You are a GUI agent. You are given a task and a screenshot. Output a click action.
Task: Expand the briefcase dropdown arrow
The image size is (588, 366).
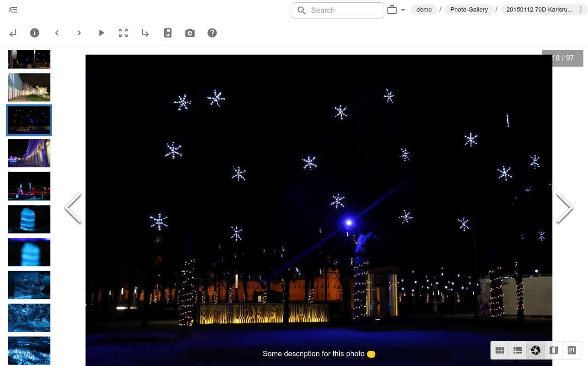point(403,10)
